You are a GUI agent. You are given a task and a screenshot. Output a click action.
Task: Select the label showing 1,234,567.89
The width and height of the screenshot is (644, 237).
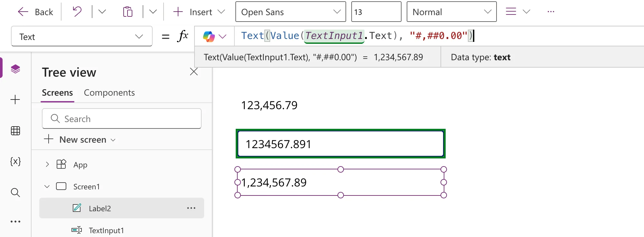[x=341, y=183]
